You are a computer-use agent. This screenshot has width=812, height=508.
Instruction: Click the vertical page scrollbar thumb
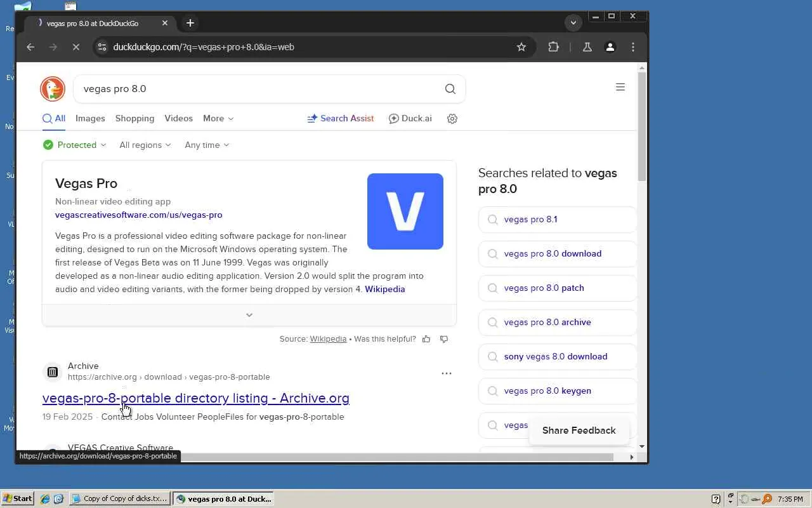pos(642,126)
